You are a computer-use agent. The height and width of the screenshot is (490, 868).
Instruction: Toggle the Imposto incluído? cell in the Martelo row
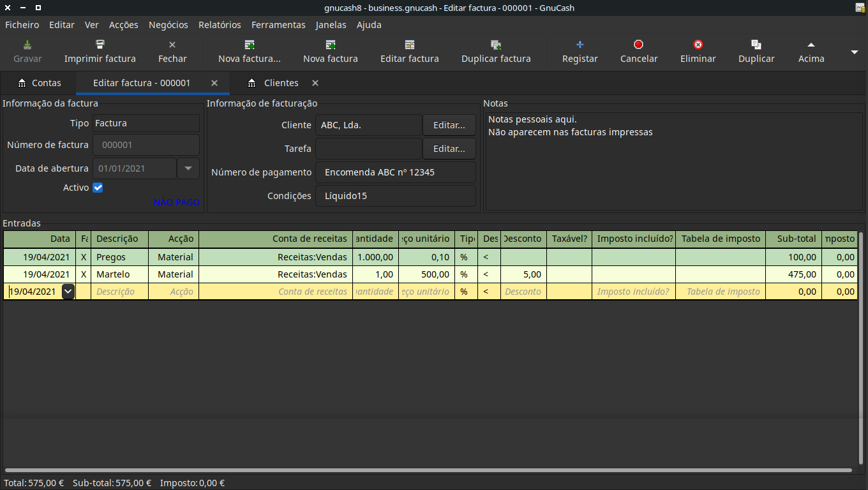click(634, 274)
